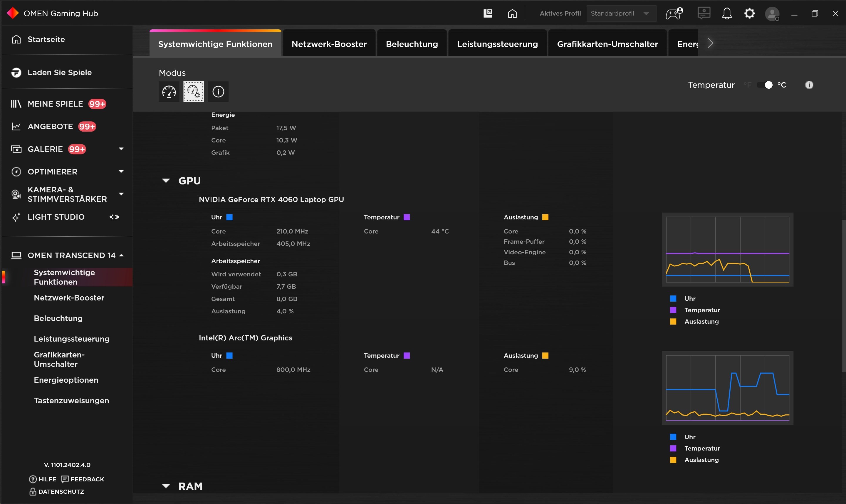Collapse the RAM section
This screenshot has height=504, width=846.
(166, 486)
